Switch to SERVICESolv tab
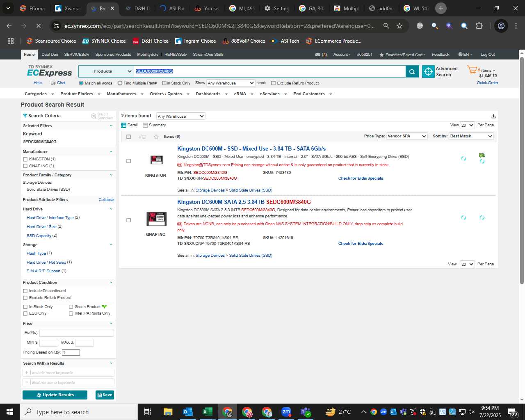 tap(77, 55)
